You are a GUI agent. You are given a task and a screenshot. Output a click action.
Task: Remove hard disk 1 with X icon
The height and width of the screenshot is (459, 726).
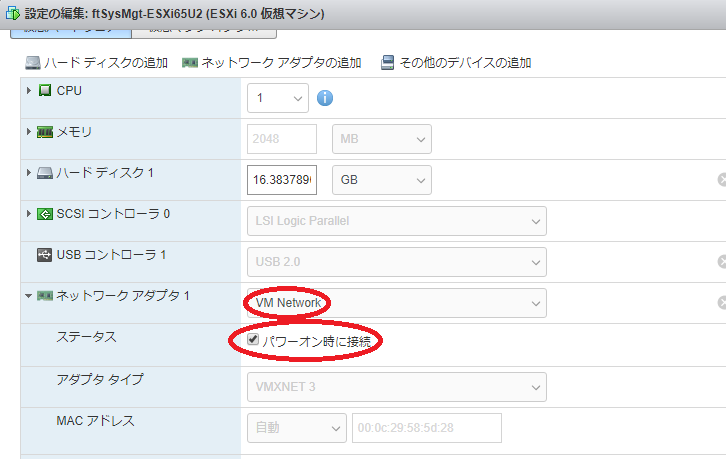(x=721, y=180)
